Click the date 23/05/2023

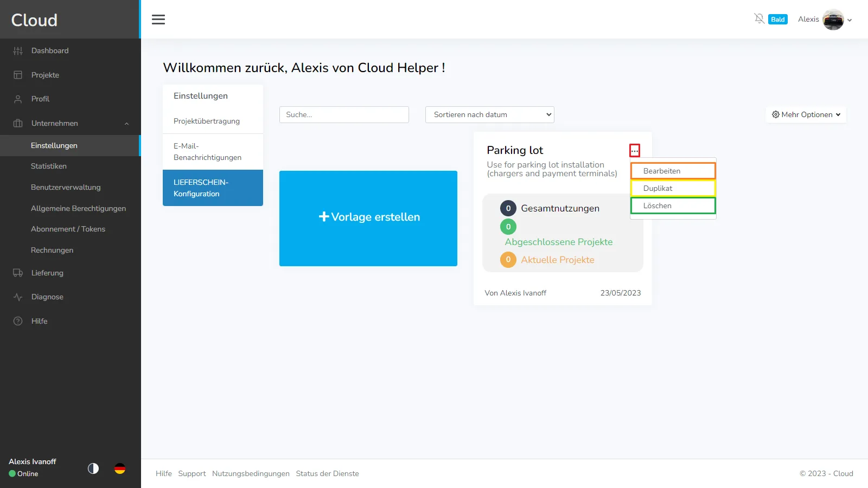(621, 293)
